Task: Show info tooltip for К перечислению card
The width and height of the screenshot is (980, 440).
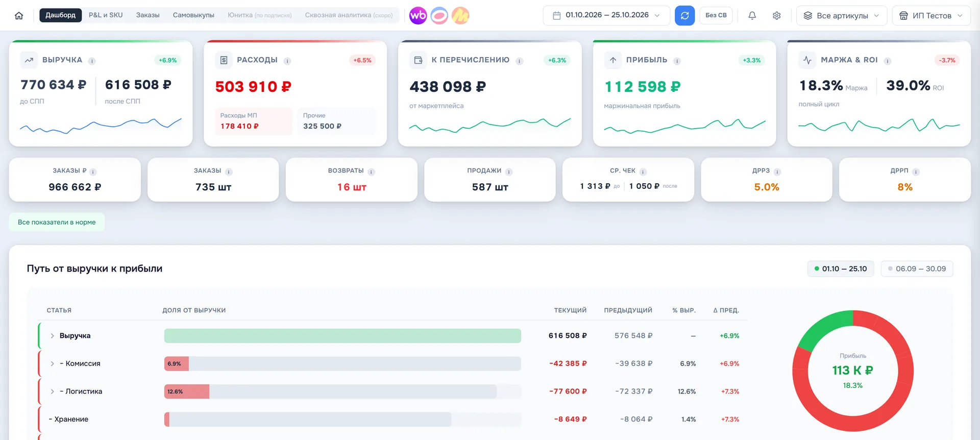Action: 519,61
